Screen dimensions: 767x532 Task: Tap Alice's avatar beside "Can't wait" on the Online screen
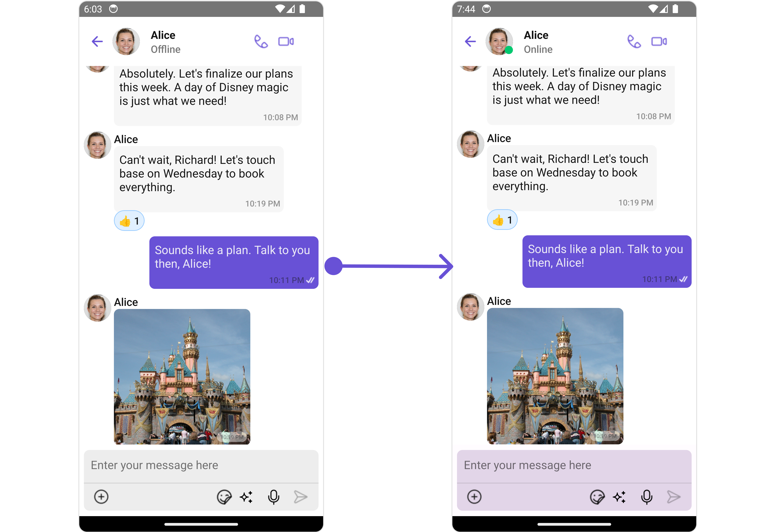[470, 144]
